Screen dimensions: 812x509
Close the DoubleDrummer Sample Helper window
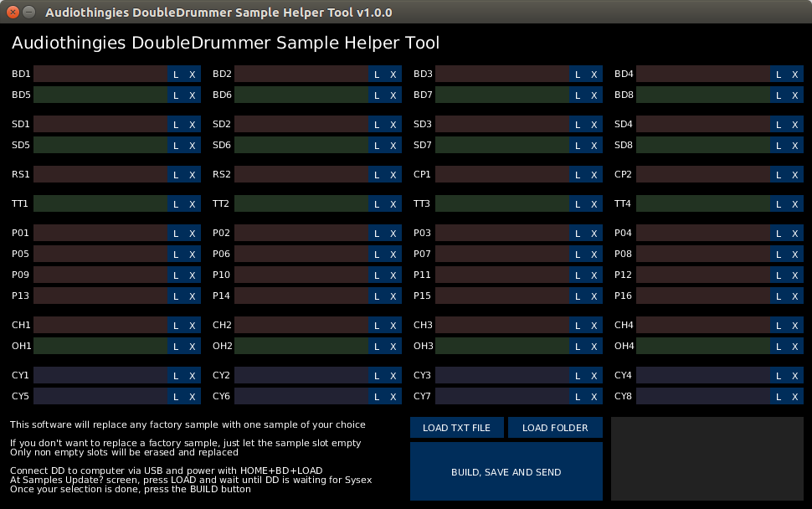click(x=13, y=12)
